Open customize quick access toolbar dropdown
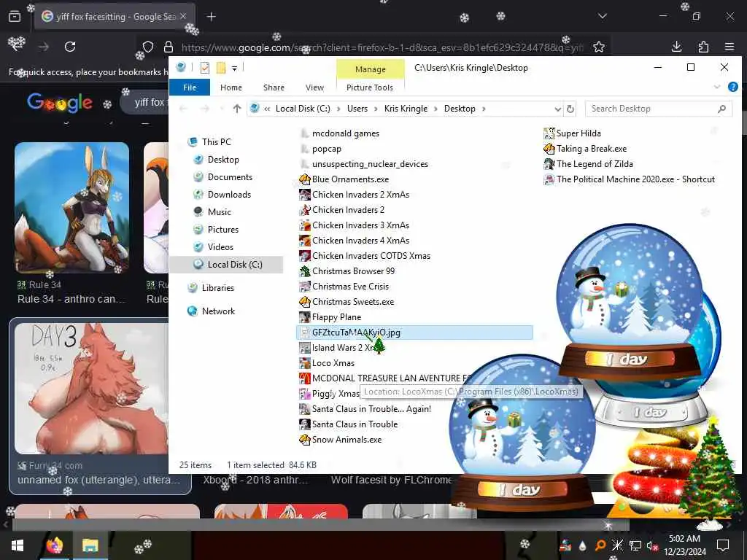The width and height of the screenshot is (747, 560). tap(234, 69)
